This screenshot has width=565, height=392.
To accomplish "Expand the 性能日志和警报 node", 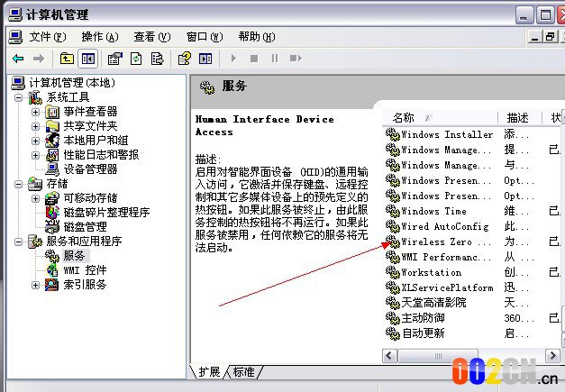I will pyautogui.click(x=35, y=155).
